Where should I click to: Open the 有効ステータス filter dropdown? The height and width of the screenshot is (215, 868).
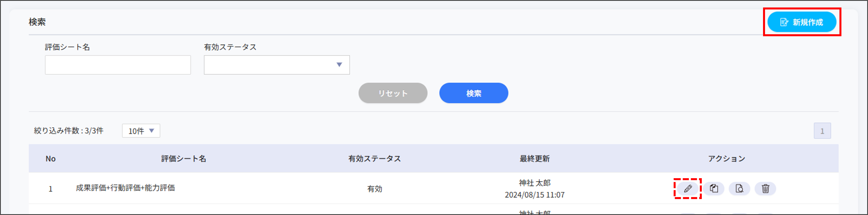tap(276, 65)
